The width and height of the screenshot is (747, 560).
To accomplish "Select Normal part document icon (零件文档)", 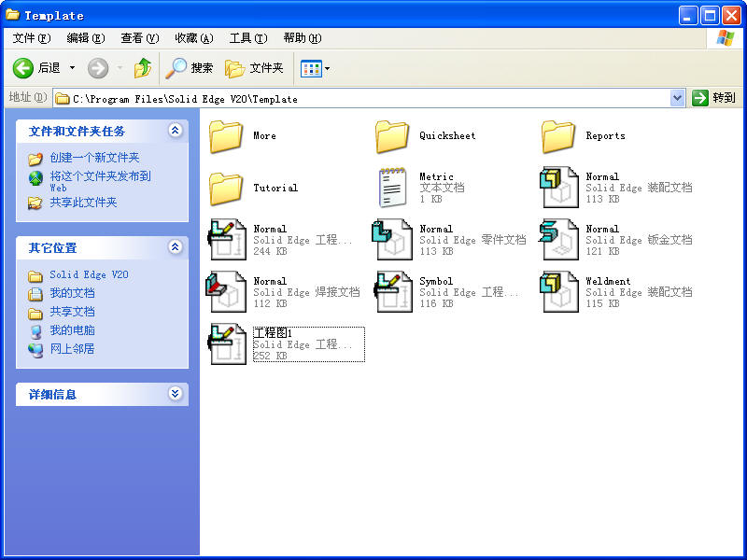I will point(392,240).
